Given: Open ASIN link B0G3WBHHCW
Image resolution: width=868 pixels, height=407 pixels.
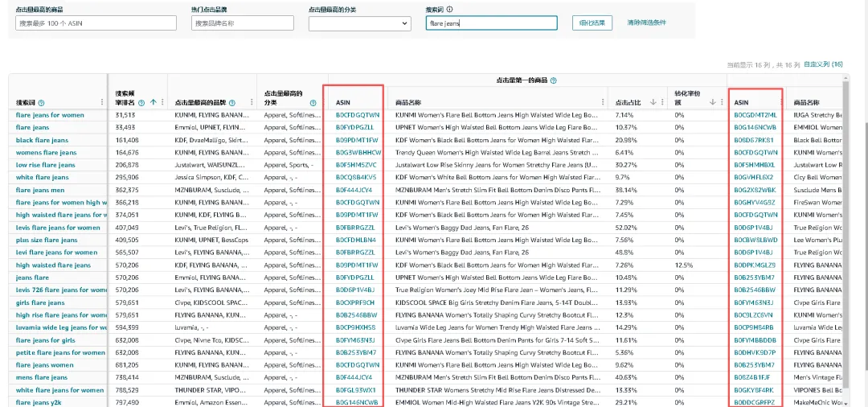Looking at the screenshot, I should [x=358, y=152].
